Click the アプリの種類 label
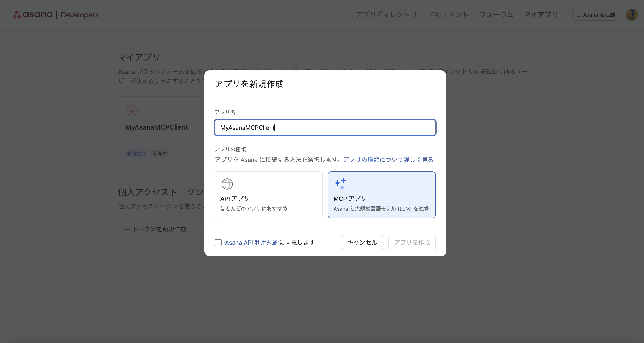Viewport: 644px width, 343px height. [x=230, y=149]
